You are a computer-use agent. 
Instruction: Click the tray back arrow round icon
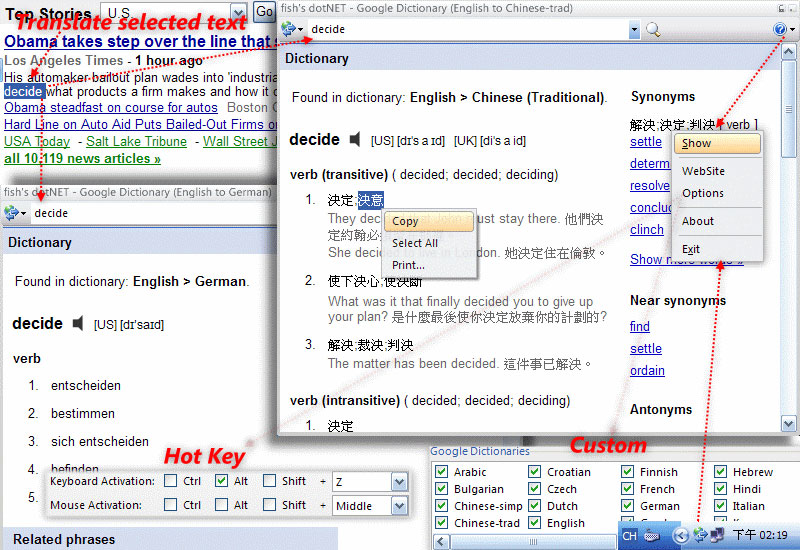tap(681, 535)
